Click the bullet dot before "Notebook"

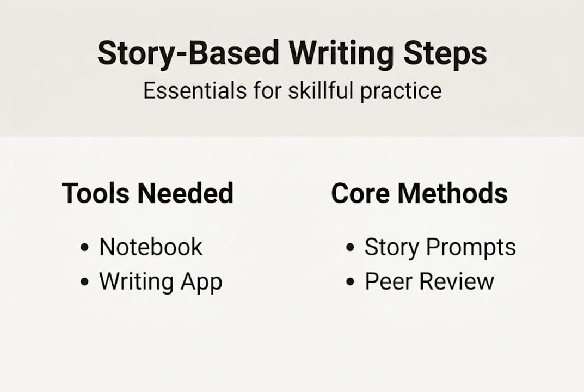84,248
